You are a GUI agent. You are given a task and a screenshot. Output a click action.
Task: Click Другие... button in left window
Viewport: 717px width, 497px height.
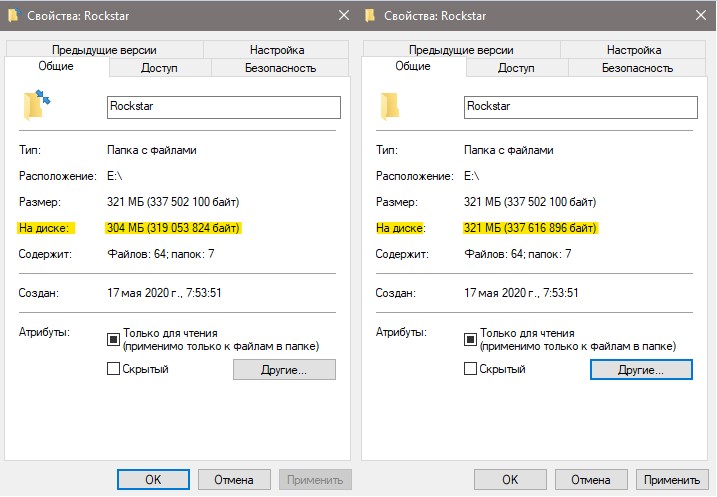284,369
